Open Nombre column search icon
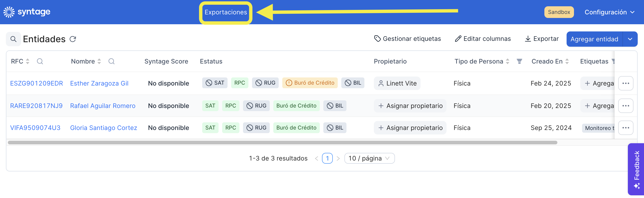This screenshot has width=644, height=198. tap(112, 61)
